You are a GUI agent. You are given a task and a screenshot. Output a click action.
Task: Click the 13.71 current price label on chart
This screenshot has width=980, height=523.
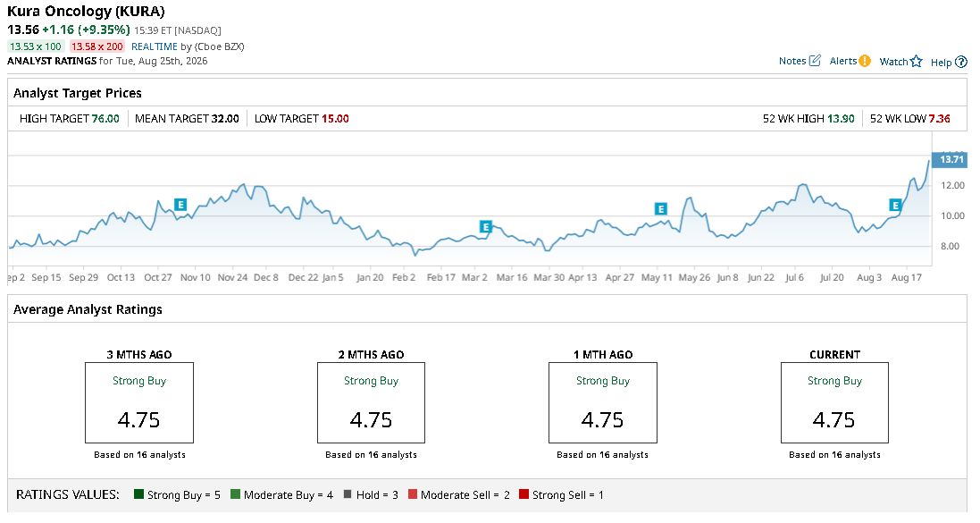(x=950, y=159)
